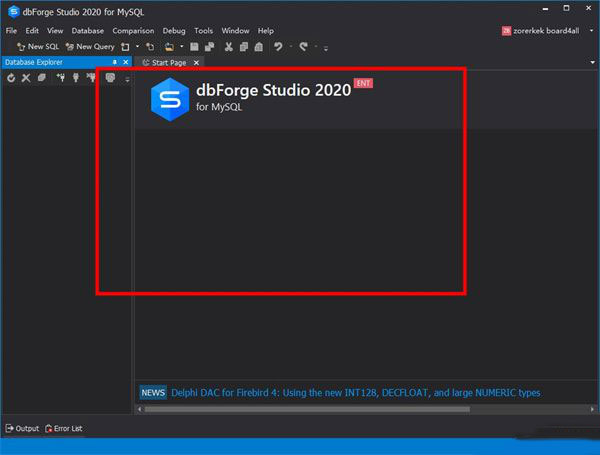Click the Open file folder icon
This screenshot has height=455, width=600.
[x=169, y=47]
